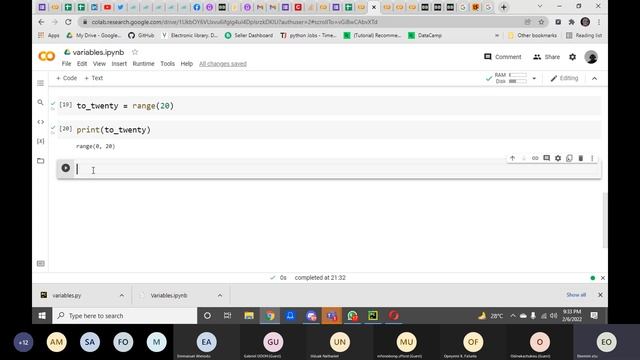Open the Insert menu
640x360 pixels.
click(x=119, y=64)
